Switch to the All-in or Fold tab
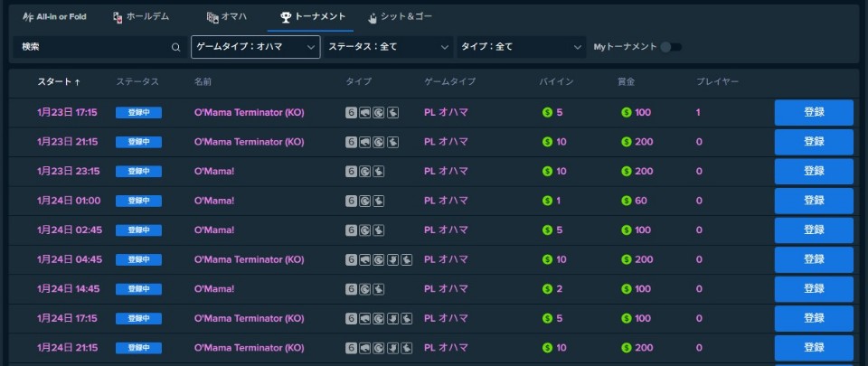Image resolution: width=868 pixels, height=366 pixels. 54,17
